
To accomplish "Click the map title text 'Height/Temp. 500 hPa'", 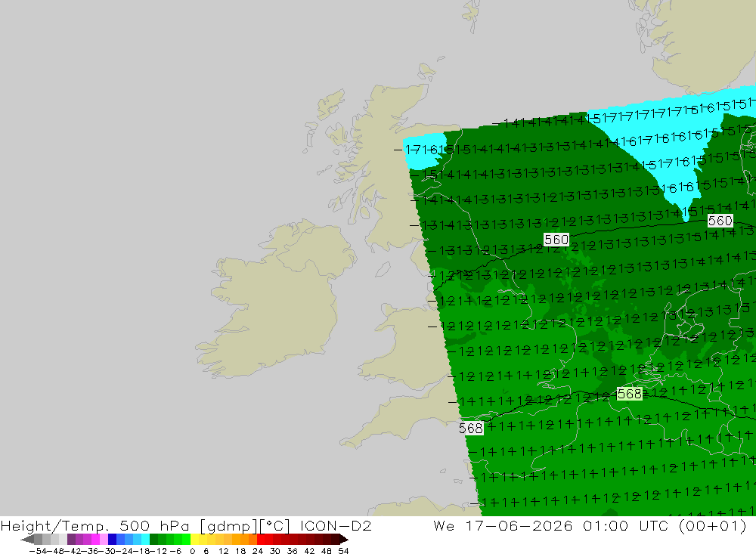I will (x=95, y=525).
